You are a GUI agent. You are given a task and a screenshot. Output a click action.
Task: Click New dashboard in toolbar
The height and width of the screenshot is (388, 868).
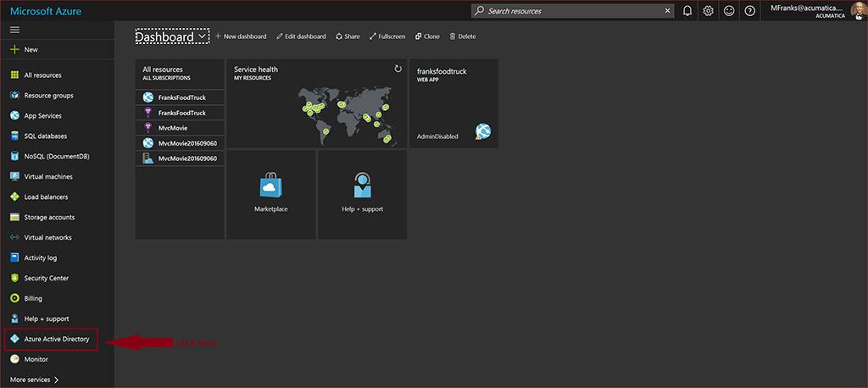241,36
